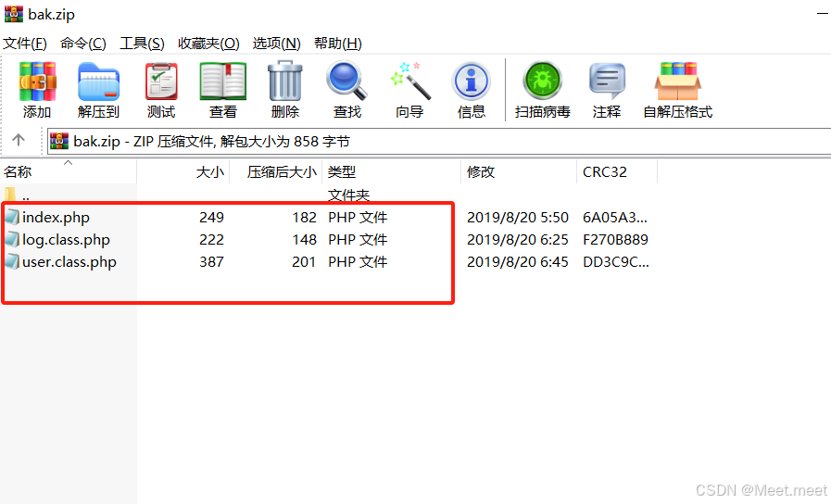Click the Delete (删除) trash icon
Image resolution: width=831 pixels, height=504 pixels.
tap(285, 81)
